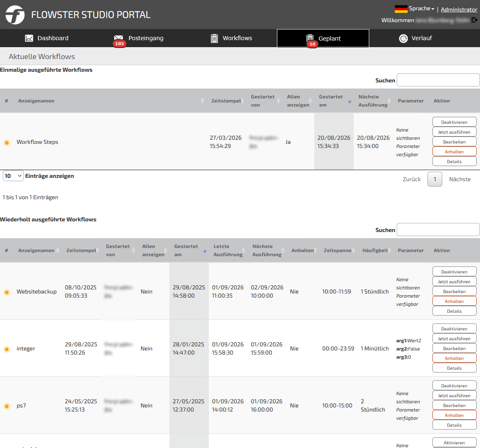Click the Aktivieren button in the last row
This screenshot has width=480, height=448.
(454, 443)
